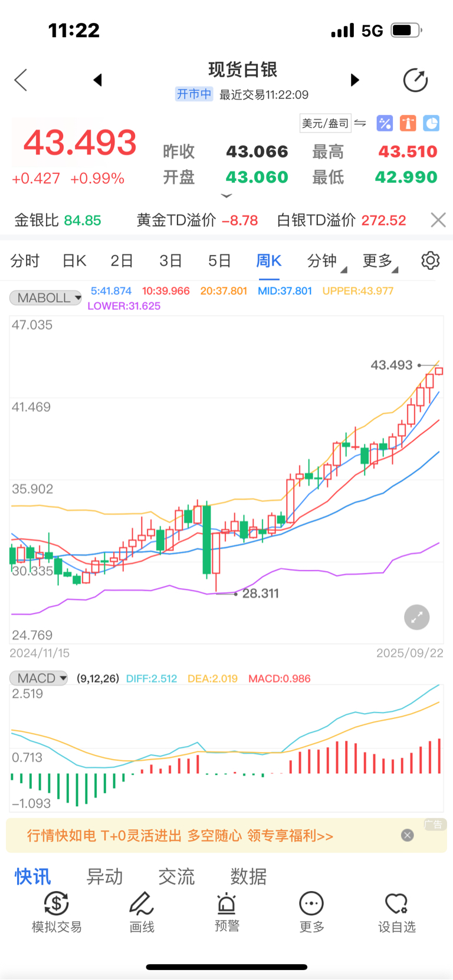This screenshot has height=980, width=453.
Task: Tap the 黄金TD溢价 -8.78 item
Action: click(198, 220)
